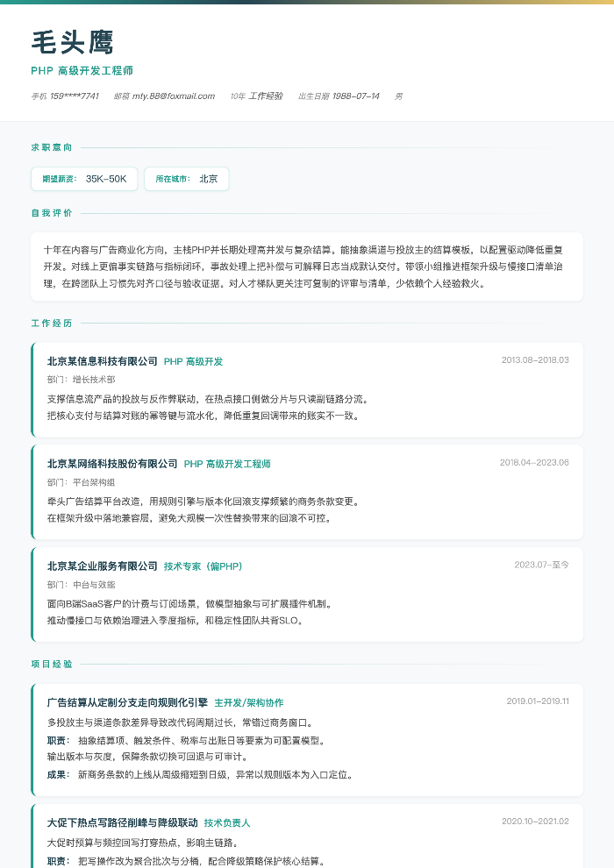Screen dimensions: 614x868
Task: Click project title 广告结算从定制分支走向规则化引擎
Action: (127, 702)
